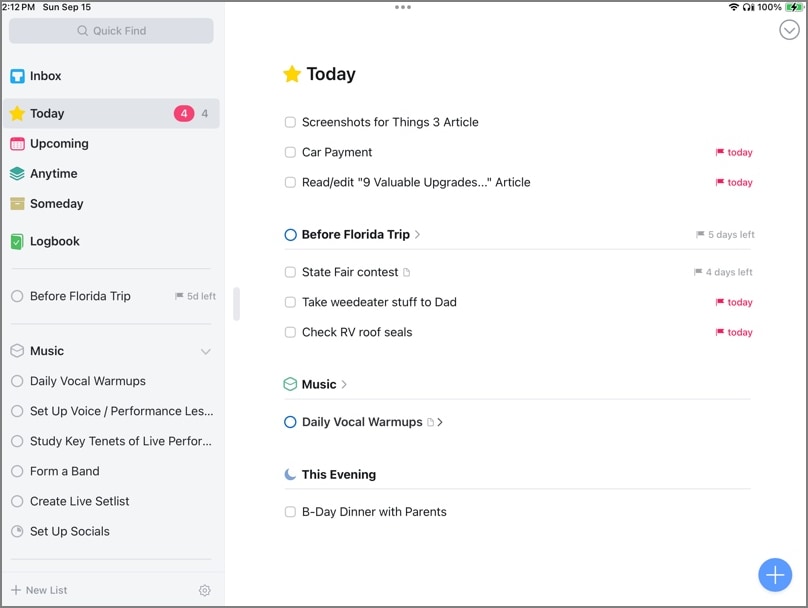This screenshot has width=808, height=608.
Task: Tap the blue plus button to add a to-do
Action: [x=775, y=575]
